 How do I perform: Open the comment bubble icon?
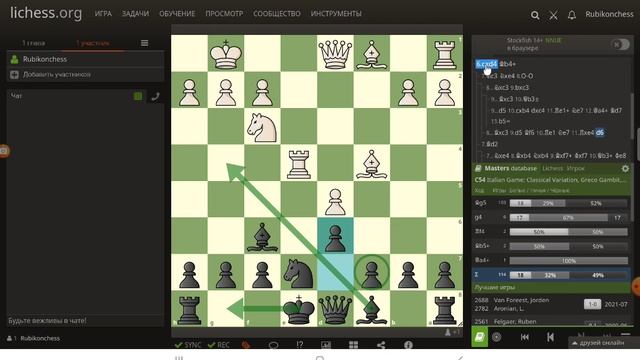point(273,345)
